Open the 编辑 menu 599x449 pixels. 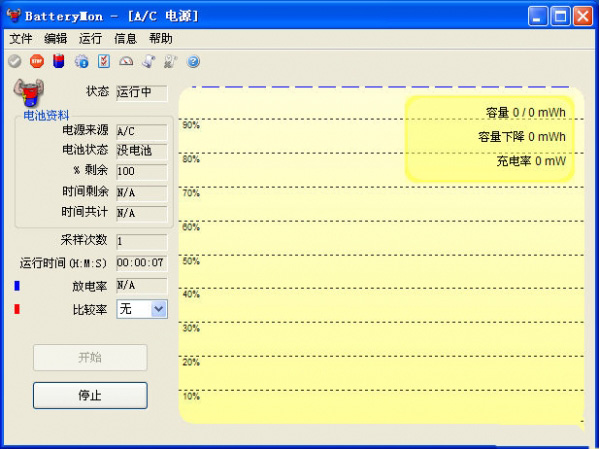(55, 39)
